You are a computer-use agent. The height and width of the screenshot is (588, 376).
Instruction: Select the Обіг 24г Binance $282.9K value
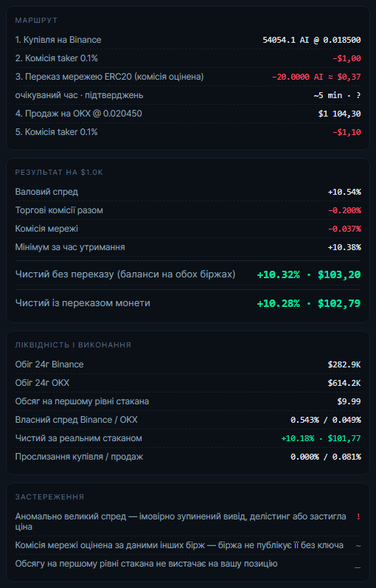pyautogui.click(x=344, y=364)
